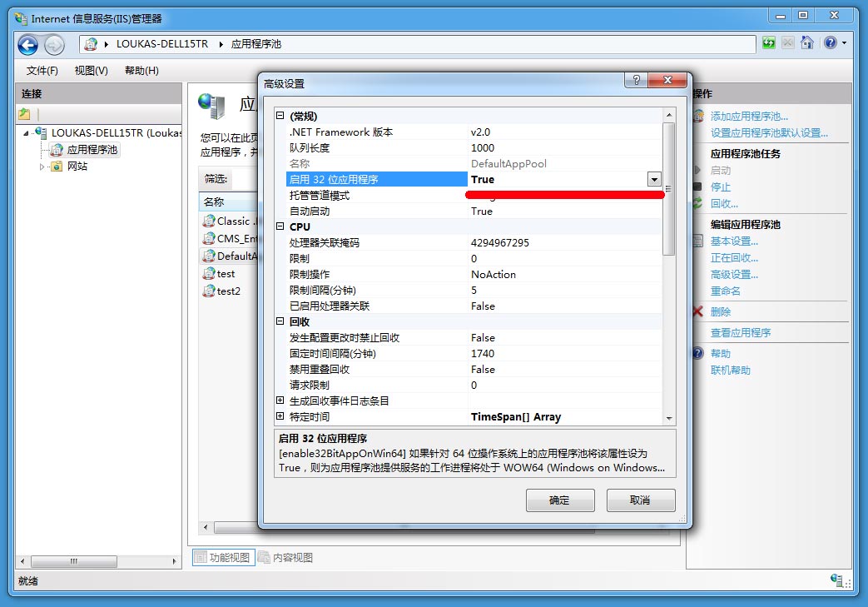Click the property grid vertical scrollbar thumb
868x607 pixels.
tap(669, 189)
